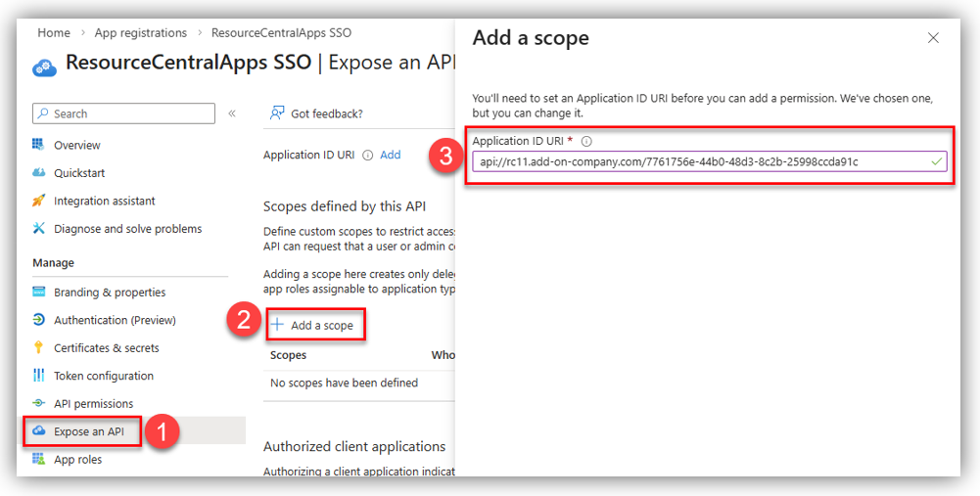Screen dimensions: 980x496
Task: Go to App registrations breadcrumb
Action: pyautogui.click(x=141, y=33)
